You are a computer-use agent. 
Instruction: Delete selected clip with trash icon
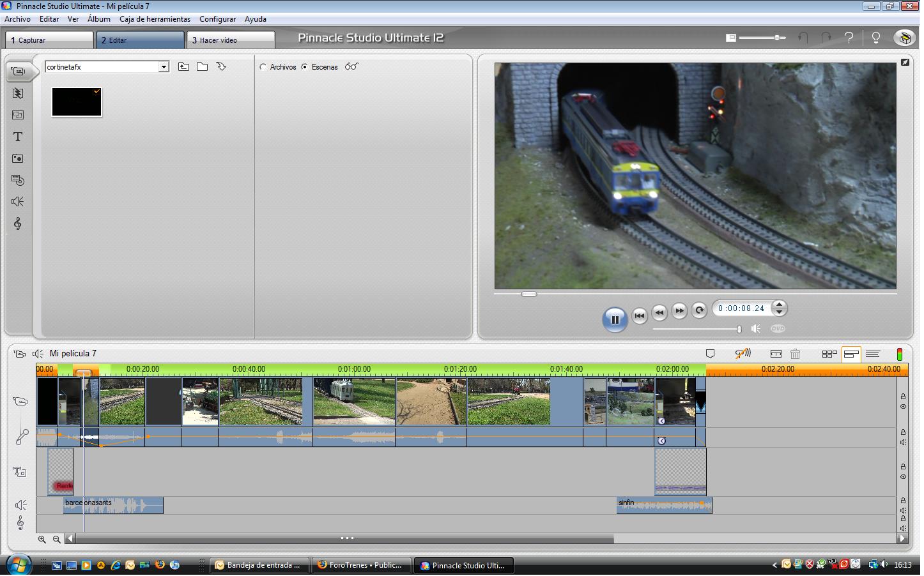(796, 354)
